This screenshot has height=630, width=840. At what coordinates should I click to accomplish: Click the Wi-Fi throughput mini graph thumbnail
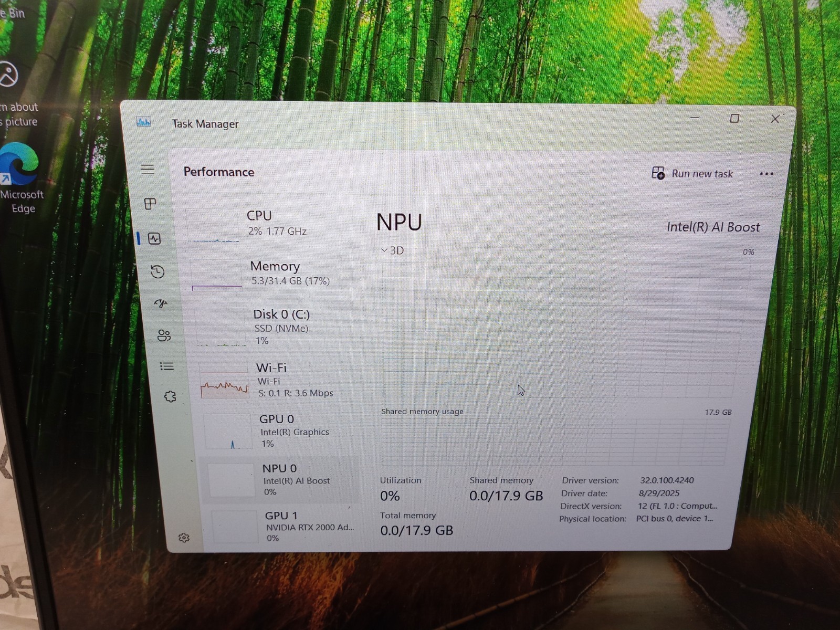click(x=224, y=380)
